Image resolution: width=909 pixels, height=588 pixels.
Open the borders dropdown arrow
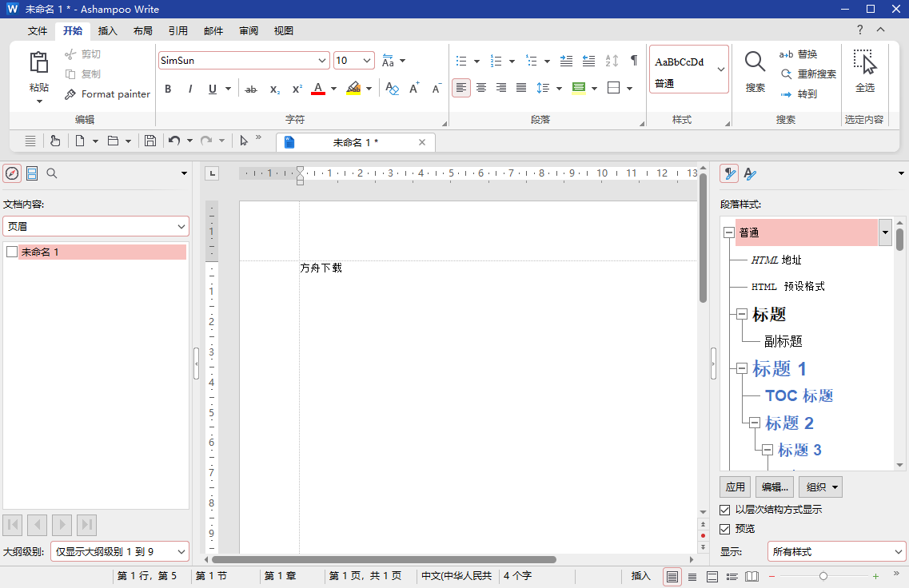click(629, 89)
